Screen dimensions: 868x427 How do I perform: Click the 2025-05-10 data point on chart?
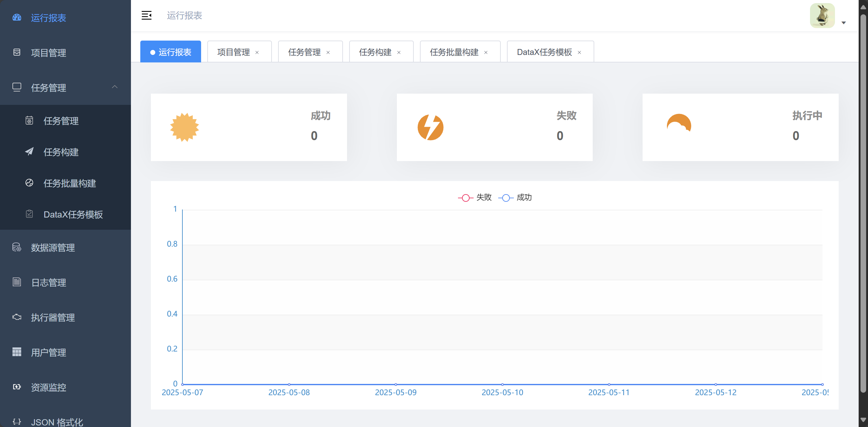pyautogui.click(x=502, y=384)
